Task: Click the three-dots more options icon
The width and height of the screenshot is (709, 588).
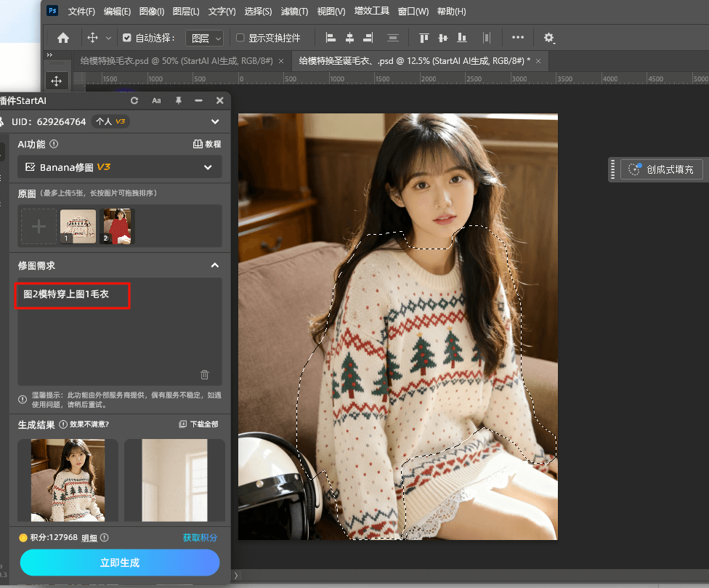Action: click(517, 38)
